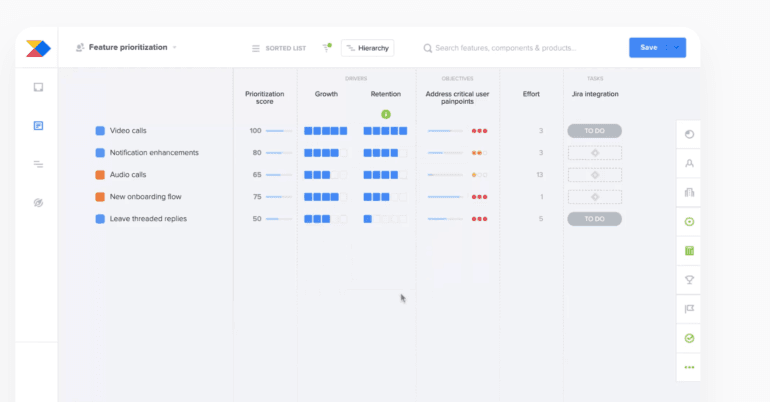Image resolution: width=770 pixels, height=402 pixels.
Task: Adjust Growth rating for Notification enhancements
Action: click(326, 153)
